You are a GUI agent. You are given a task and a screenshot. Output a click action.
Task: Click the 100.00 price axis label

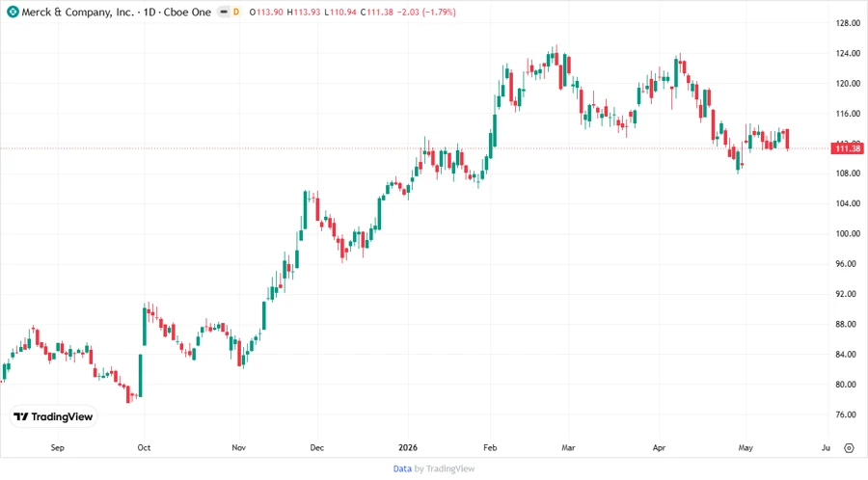click(x=848, y=233)
